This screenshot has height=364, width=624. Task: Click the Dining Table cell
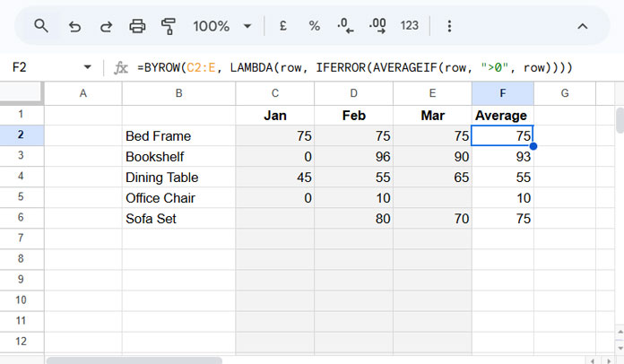(x=178, y=177)
